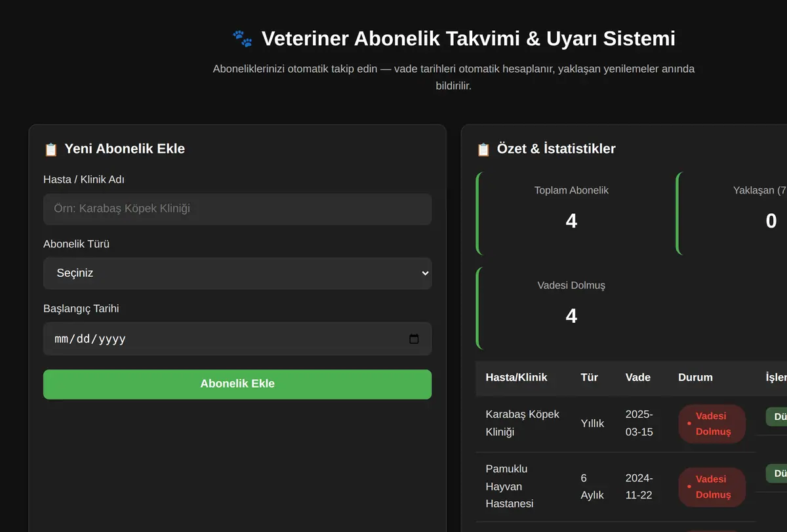
Task: Click edit button in Pamuklu Hayvan Hastanesi row
Action: click(778, 474)
